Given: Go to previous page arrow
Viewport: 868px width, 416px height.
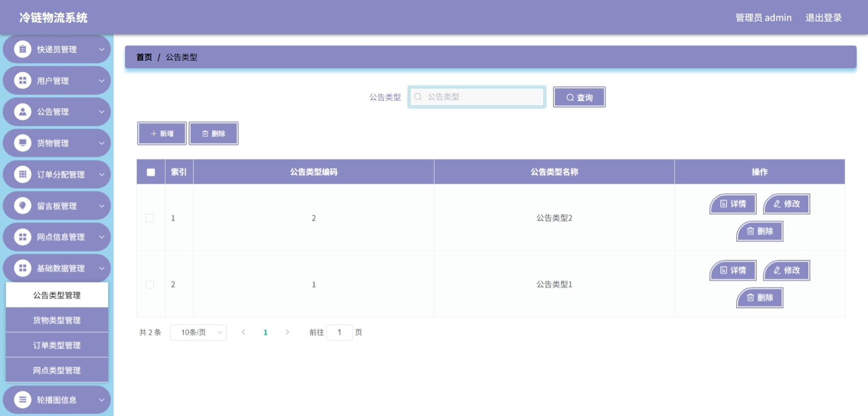Looking at the screenshot, I should click(x=243, y=332).
